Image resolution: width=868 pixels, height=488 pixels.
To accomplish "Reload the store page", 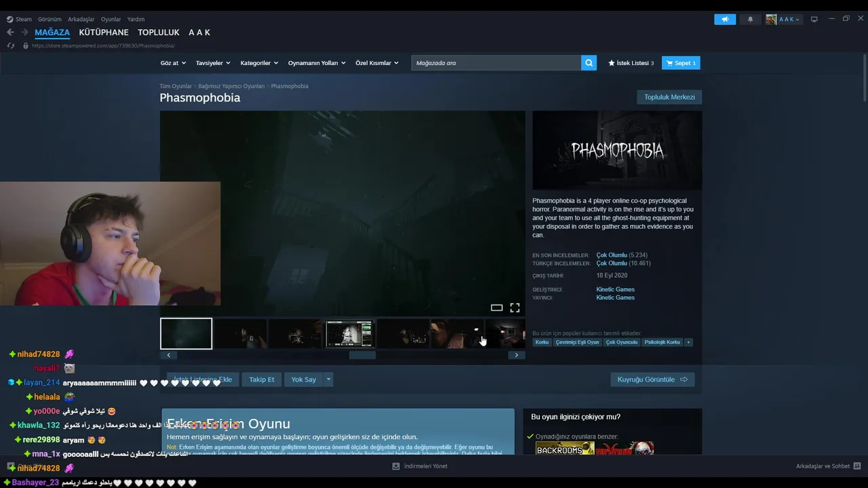I will (x=10, y=45).
